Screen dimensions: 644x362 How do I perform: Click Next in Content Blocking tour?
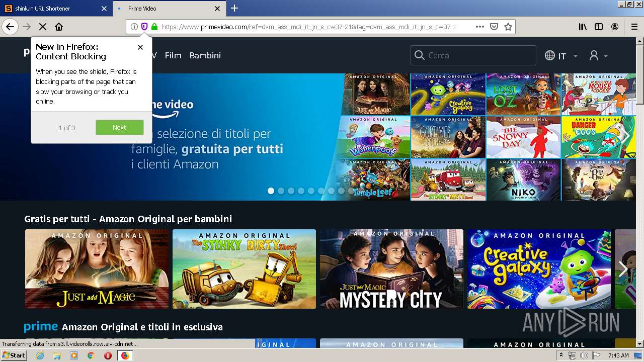click(x=119, y=127)
